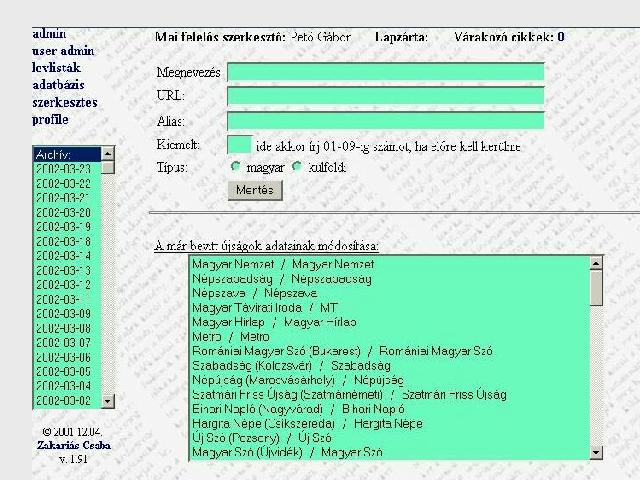Click the archive list scrollbar thumb

click(x=108, y=167)
